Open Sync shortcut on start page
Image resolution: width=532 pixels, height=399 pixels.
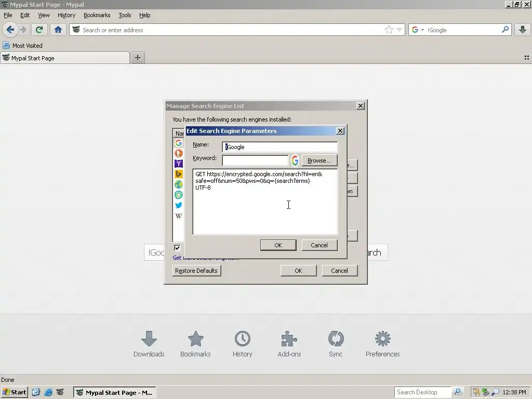pos(336,344)
